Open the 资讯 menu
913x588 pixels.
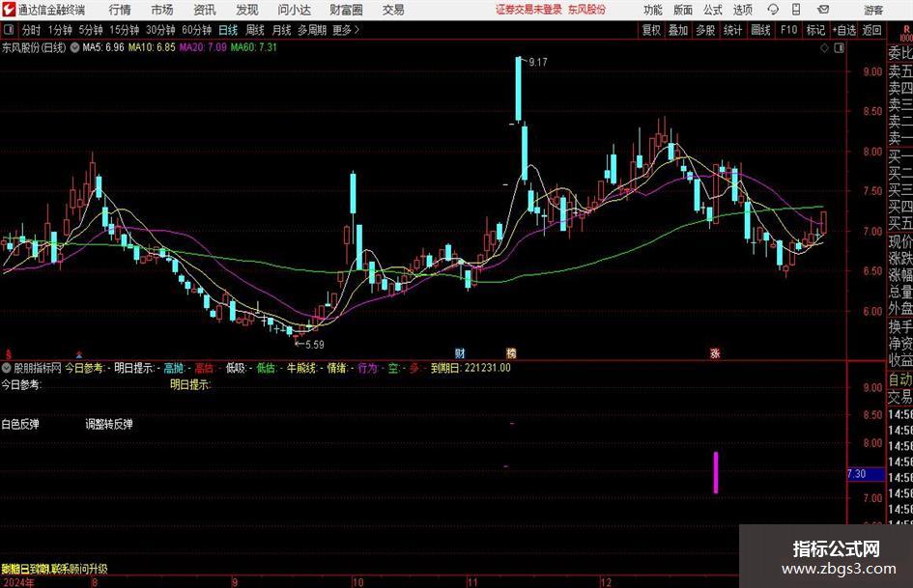[205, 10]
